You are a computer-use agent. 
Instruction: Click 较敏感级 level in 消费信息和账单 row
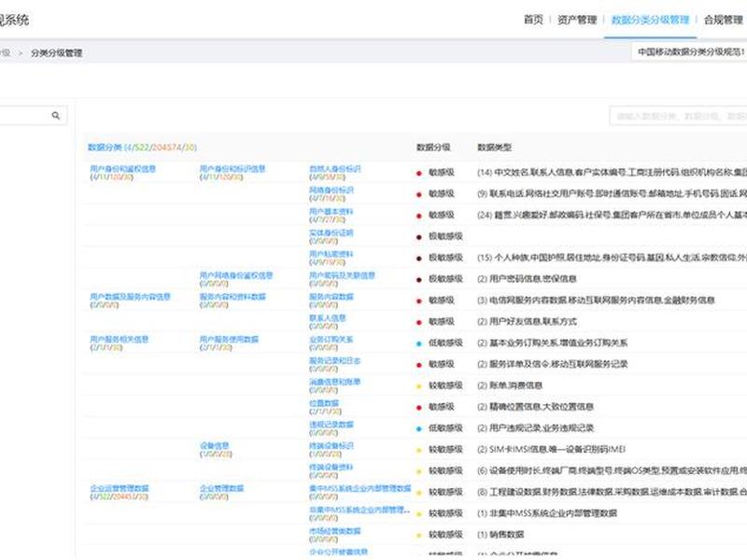[x=445, y=385]
